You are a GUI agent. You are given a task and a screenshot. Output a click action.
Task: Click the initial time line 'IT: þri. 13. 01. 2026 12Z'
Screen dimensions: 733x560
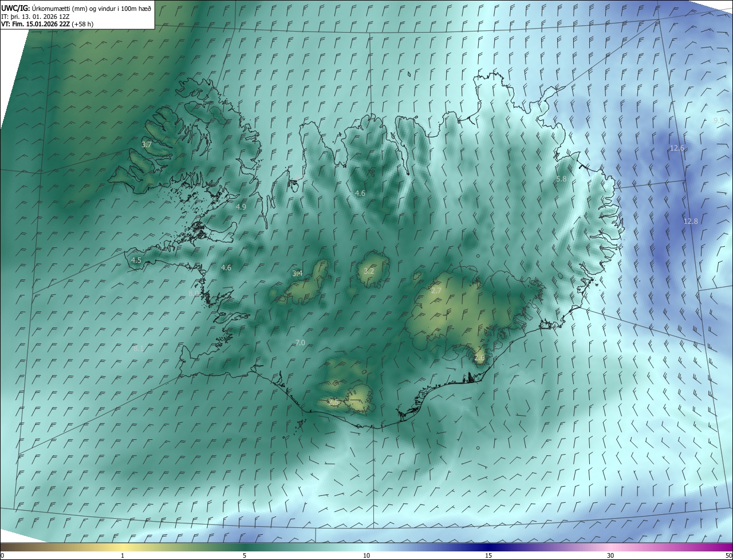(x=36, y=17)
